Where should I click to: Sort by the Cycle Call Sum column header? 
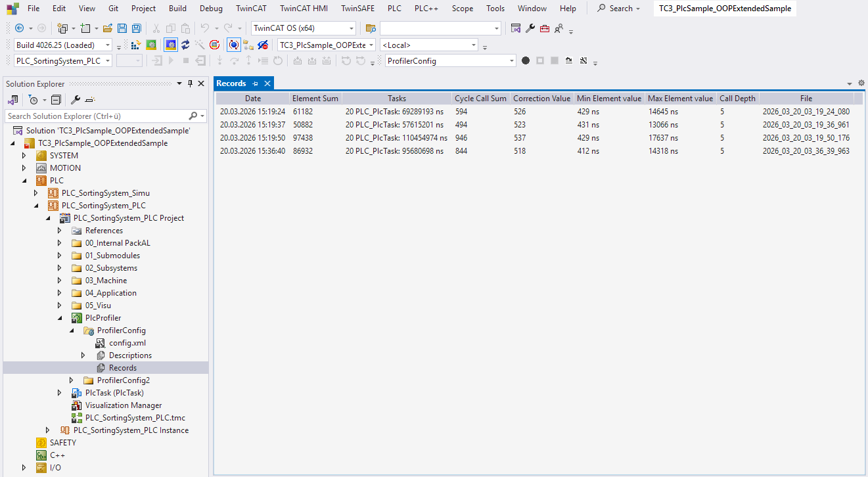480,99
